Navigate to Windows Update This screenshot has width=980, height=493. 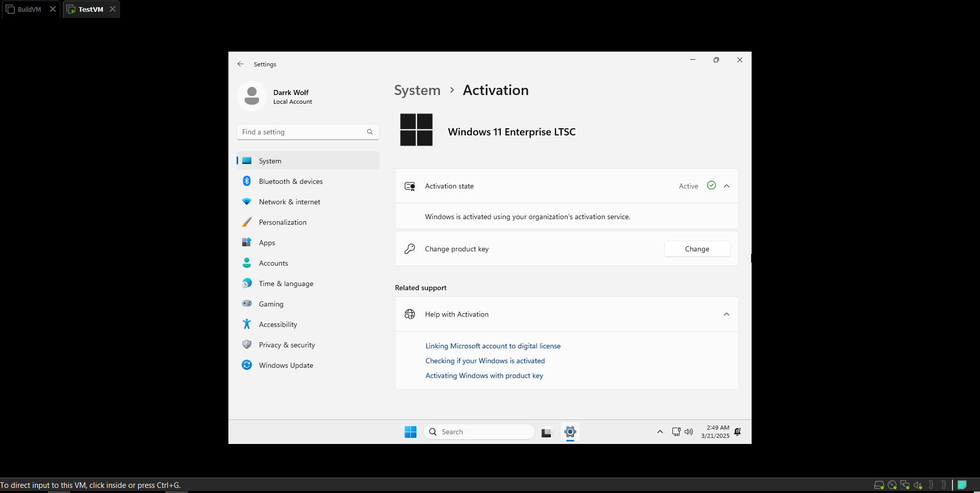click(308, 365)
